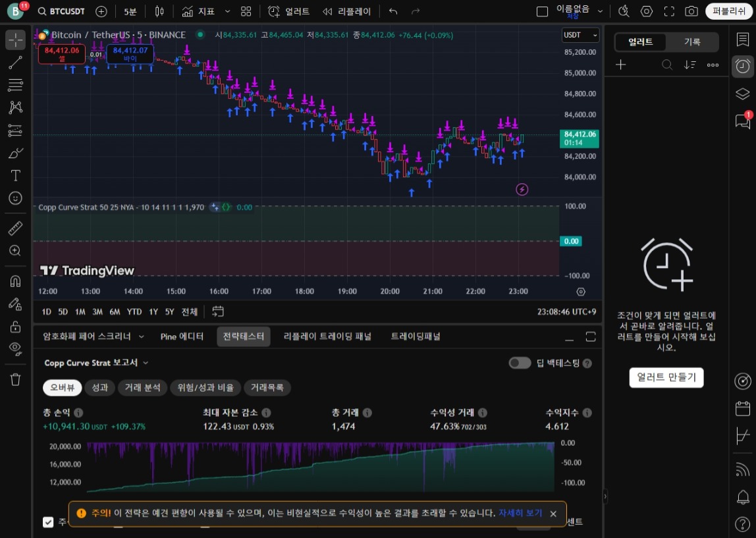756x538 pixels.
Task: Select the 거래 분석 tab
Action: click(142, 388)
